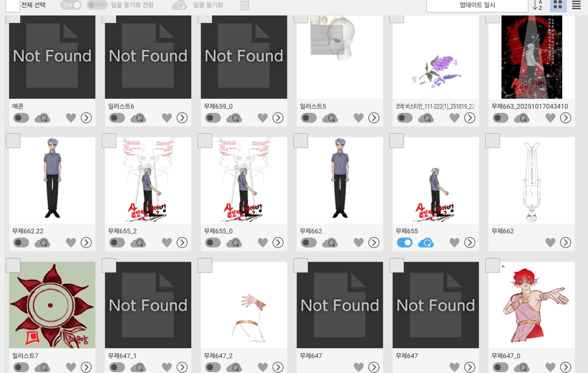Screen dimensions: 588x373
Task: Open the 무제663 red poster thumbnail
Action: [532, 57]
